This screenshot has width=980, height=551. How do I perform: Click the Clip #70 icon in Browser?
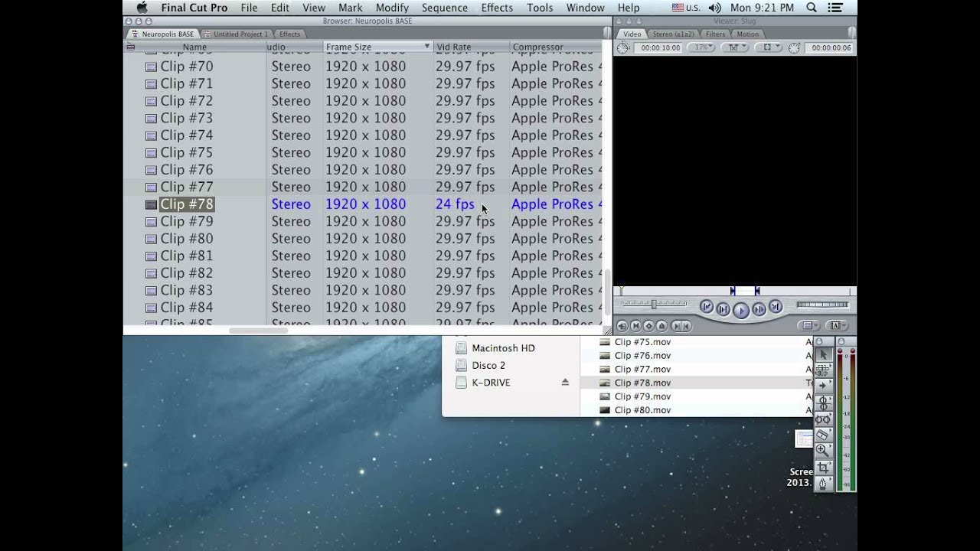[151, 67]
